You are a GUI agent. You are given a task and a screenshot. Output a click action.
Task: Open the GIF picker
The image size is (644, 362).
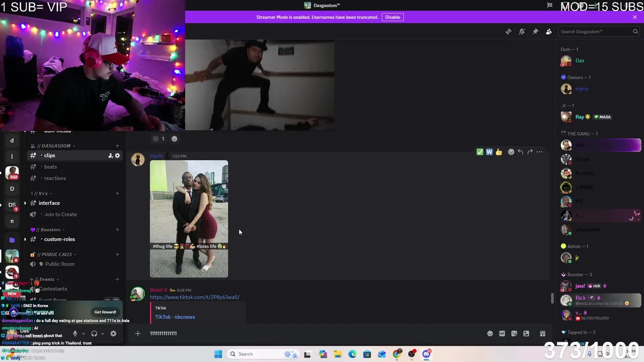502,333
